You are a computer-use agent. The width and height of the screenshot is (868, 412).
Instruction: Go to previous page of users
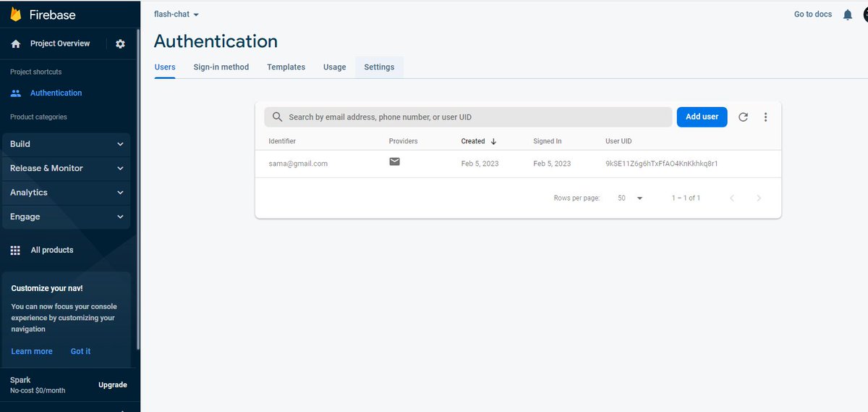point(732,198)
